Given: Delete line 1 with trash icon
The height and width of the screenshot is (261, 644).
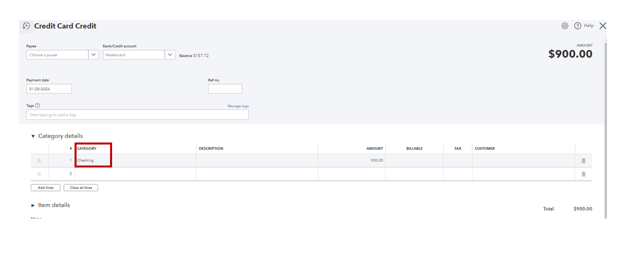Looking at the screenshot, I should coord(583,161).
